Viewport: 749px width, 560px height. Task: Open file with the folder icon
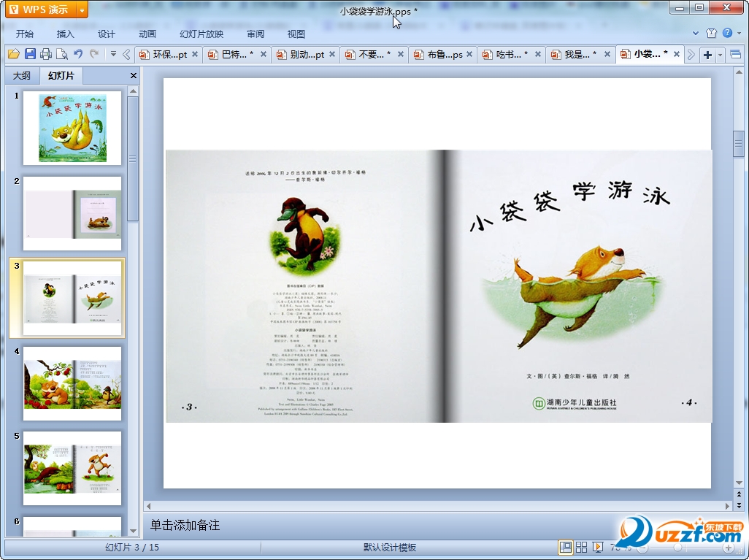(x=13, y=54)
